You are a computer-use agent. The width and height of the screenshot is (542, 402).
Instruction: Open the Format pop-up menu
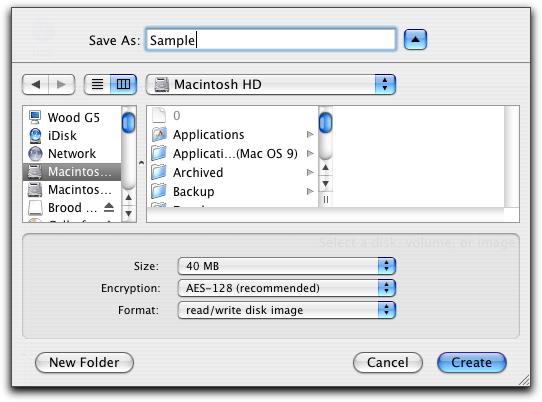287,310
